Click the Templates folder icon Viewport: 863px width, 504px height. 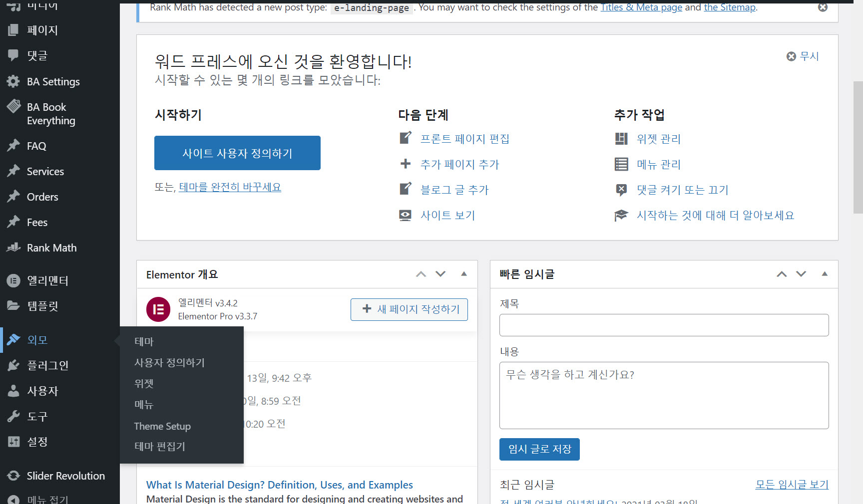[x=13, y=305]
